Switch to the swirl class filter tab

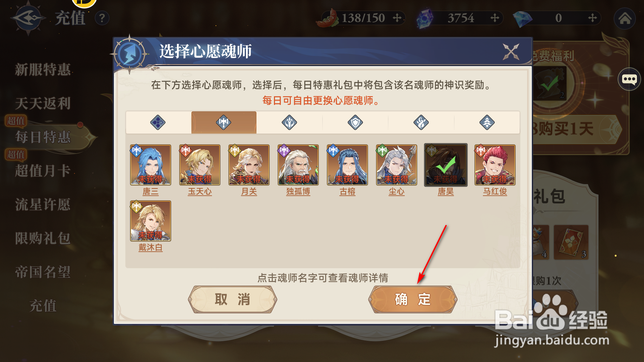421,122
